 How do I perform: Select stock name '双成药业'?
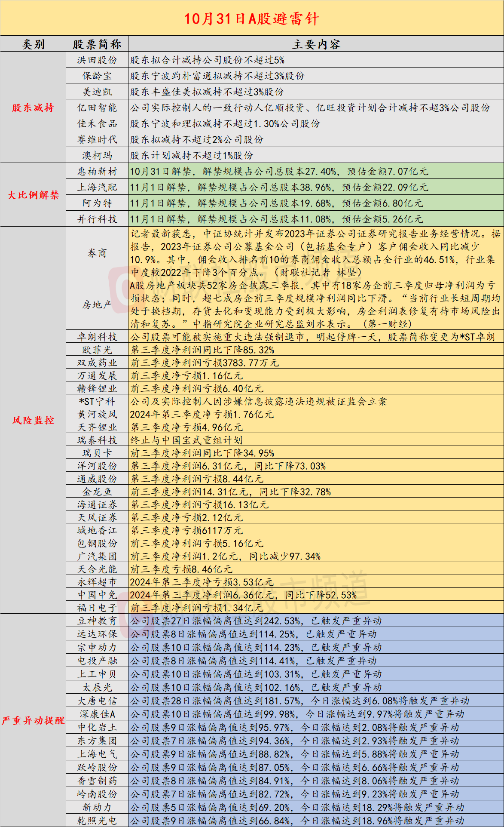point(97,363)
